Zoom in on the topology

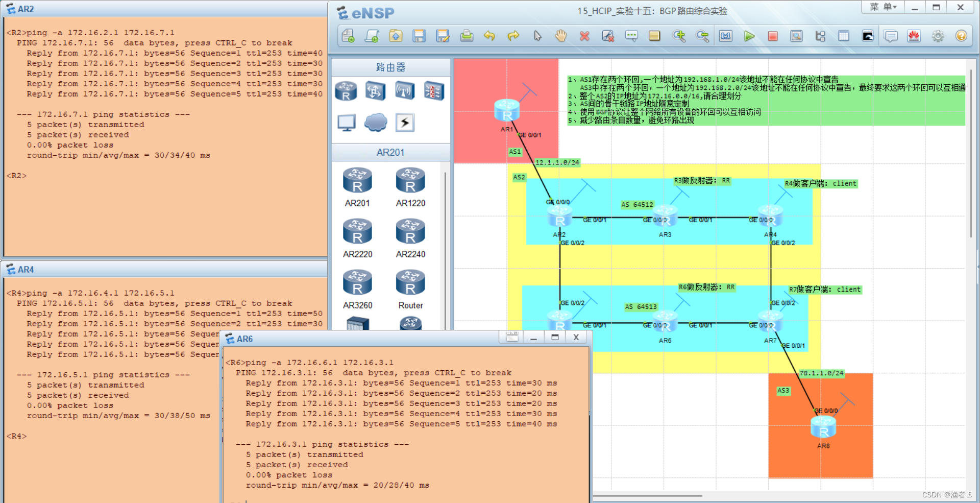(679, 36)
